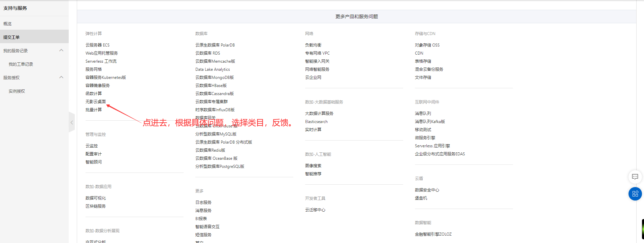Collapse the 我的服务记录 section chevron
644x243 pixels.
point(61,50)
